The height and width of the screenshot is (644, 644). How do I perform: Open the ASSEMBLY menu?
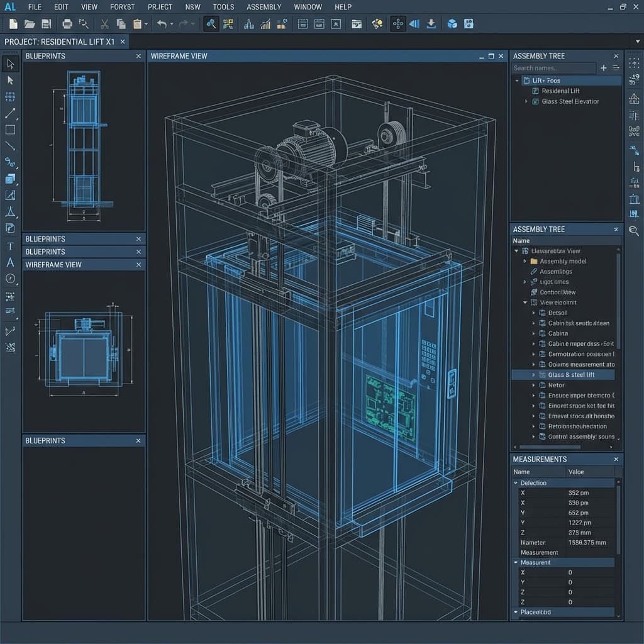264,7
